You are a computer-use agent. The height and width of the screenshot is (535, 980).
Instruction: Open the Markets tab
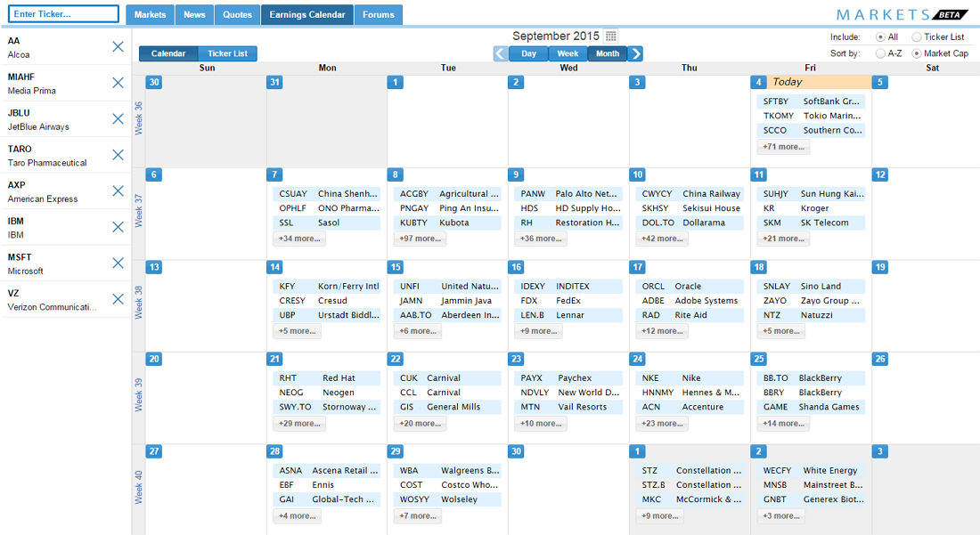[x=150, y=14]
